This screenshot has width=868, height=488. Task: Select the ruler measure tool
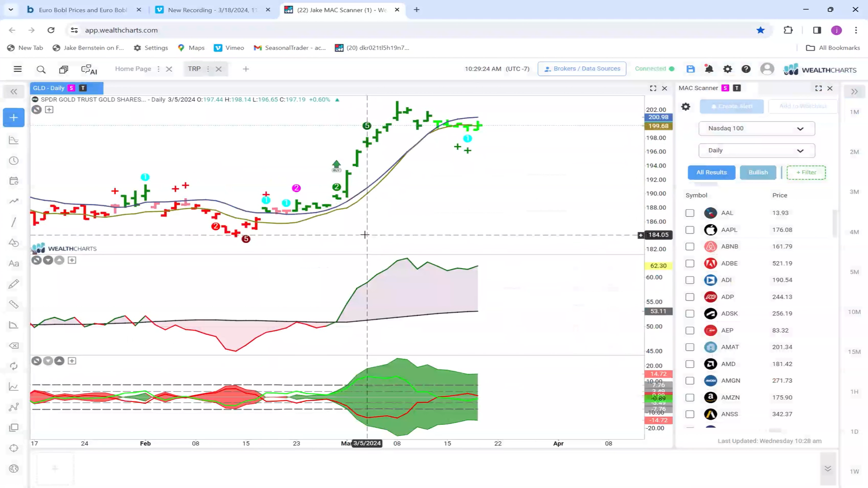[x=14, y=304]
